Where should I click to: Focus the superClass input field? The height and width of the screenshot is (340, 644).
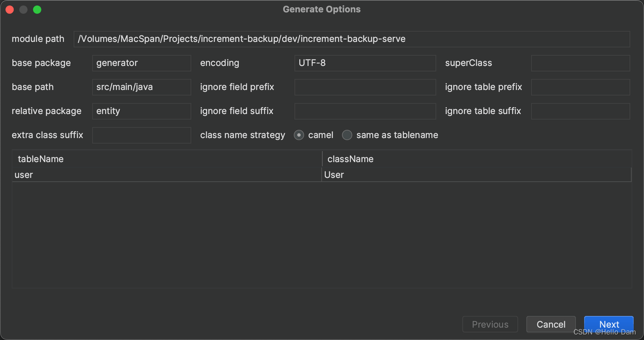tap(581, 63)
